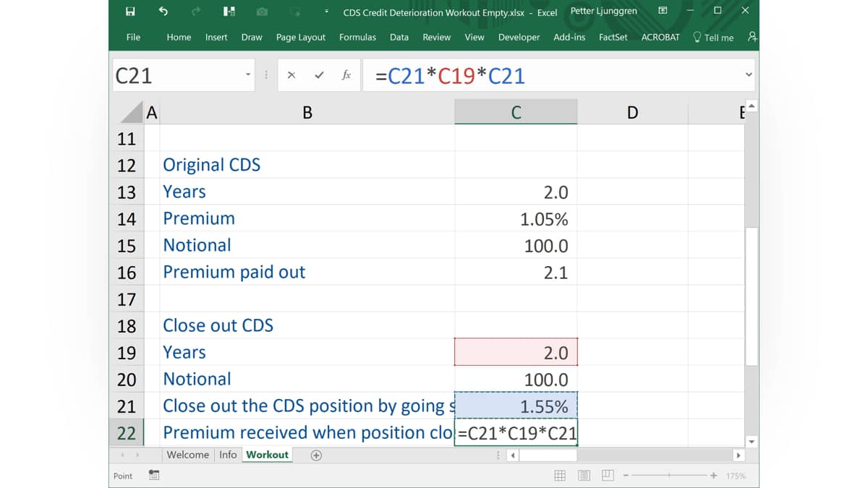Image resolution: width=868 pixels, height=488 pixels.
Task: Click the Tell me search box
Action: pyautogui.click(x=713, y=37)
